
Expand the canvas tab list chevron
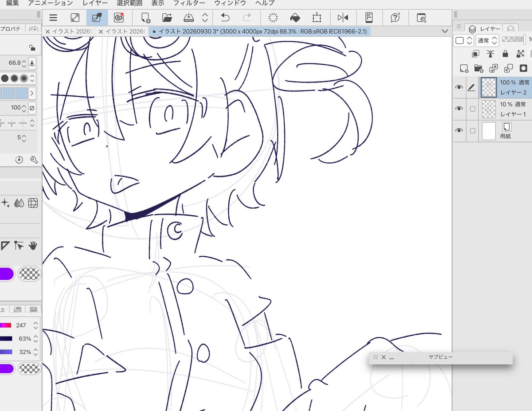(x=445, y=31)
